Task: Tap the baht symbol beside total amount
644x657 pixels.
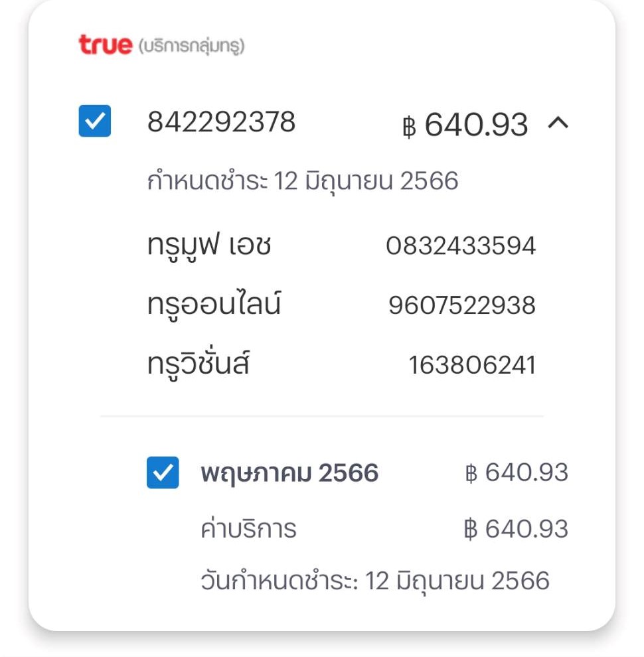Action: click(x=409, y=127)
